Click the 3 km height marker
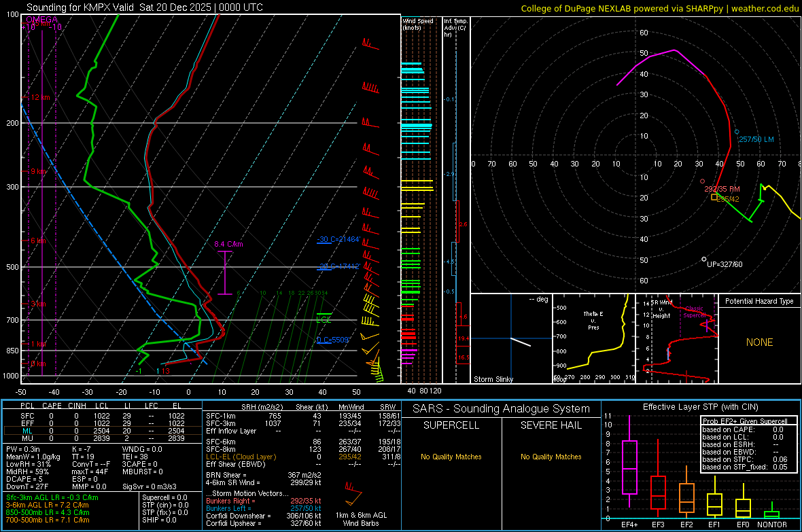The image size is (802, 532). 38,304
